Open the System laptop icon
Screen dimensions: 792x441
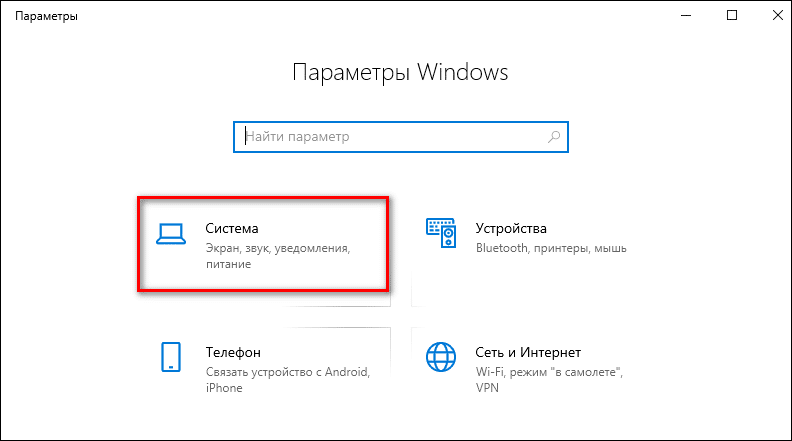click(x=171, y=234)
